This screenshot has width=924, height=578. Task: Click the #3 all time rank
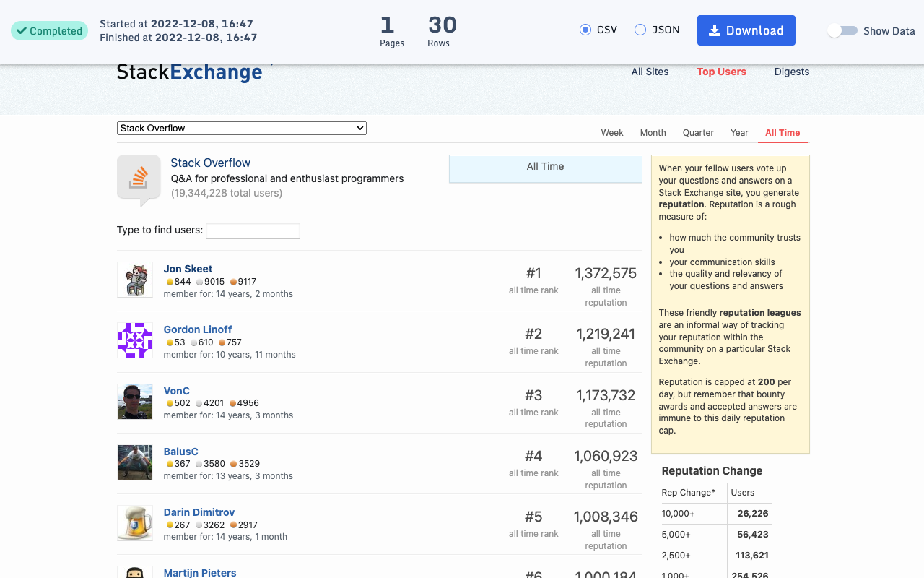click(533, 395)
